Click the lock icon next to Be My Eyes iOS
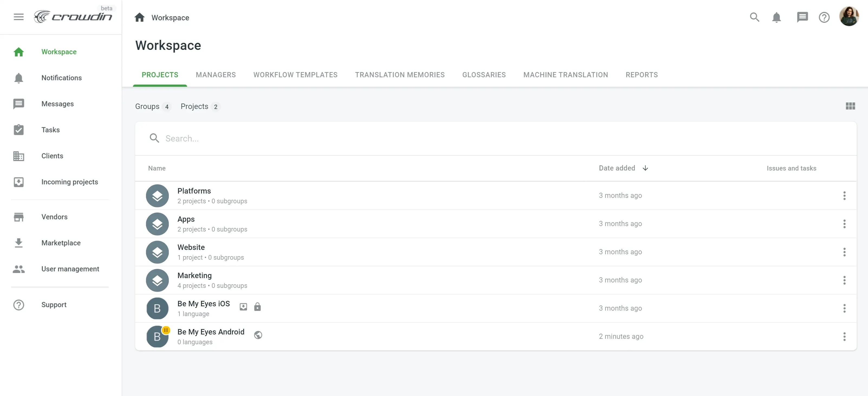This screenshot has width=868, height=396. [257, 307]
